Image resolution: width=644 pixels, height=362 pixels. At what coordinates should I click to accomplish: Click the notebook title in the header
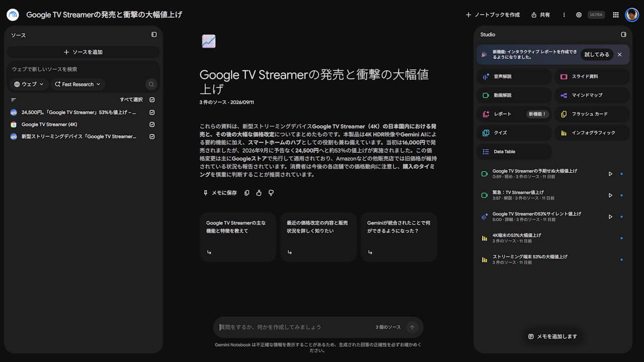[104, 15]
